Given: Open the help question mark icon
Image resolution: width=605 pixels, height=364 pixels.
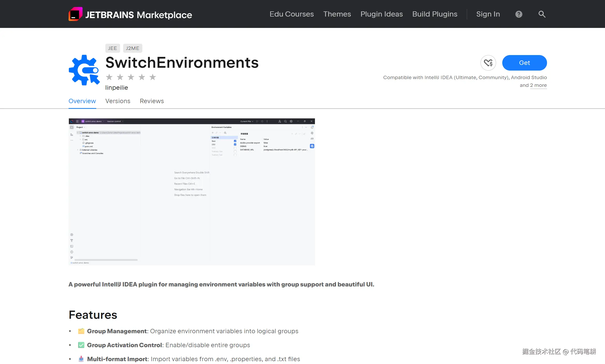Looking at the screenshot, I should [519, 14].
